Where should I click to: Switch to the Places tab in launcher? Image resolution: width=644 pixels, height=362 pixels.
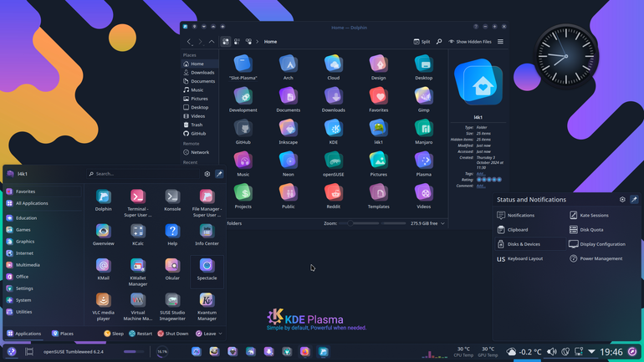63,334
